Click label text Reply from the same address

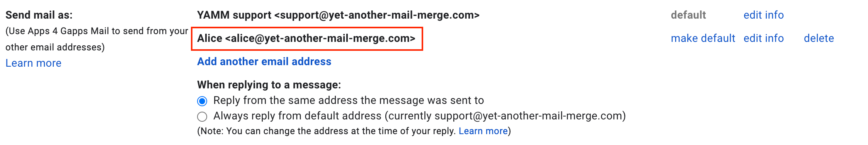[349, 100]
